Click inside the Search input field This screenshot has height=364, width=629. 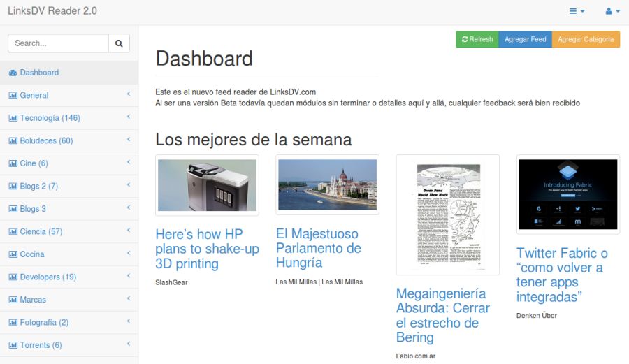pyautogui.click(x=58, y=43)
